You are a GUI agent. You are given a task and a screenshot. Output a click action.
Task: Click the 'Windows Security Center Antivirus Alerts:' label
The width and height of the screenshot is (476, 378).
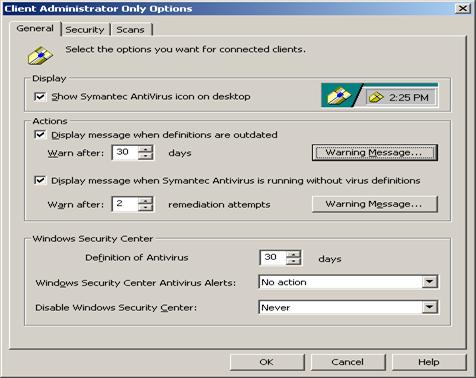coord(136,283)
